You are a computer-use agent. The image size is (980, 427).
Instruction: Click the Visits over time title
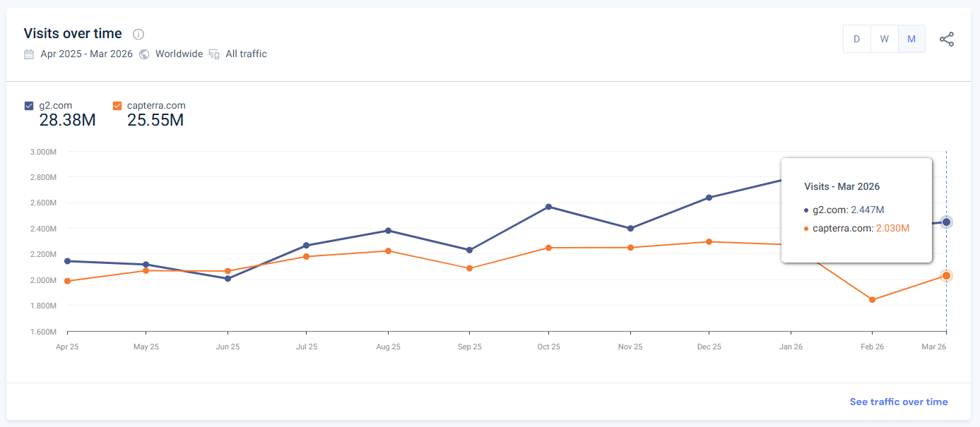pos(73,33)
